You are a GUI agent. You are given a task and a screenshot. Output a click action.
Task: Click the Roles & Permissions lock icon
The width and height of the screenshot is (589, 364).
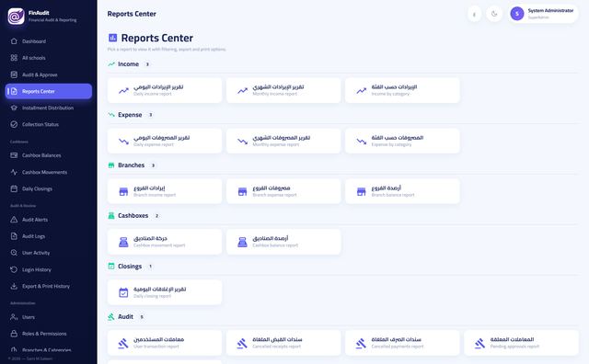pyautogui.click(x=14, y=334)
